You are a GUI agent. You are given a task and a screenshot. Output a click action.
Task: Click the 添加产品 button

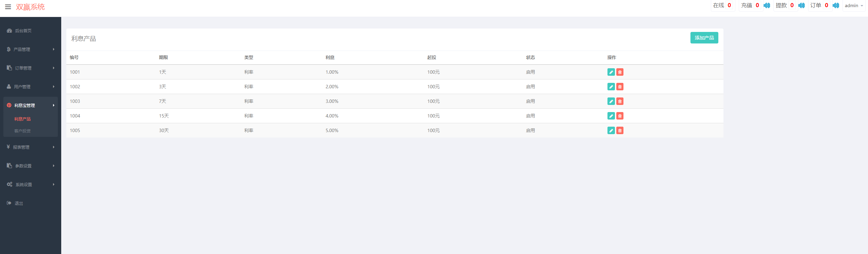click(704, 38)
